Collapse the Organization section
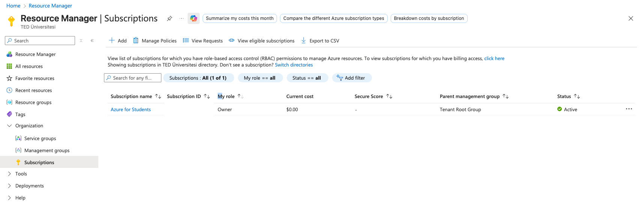Image resolution: width=644 pixels, height=207 pixels. coord(9,126)
